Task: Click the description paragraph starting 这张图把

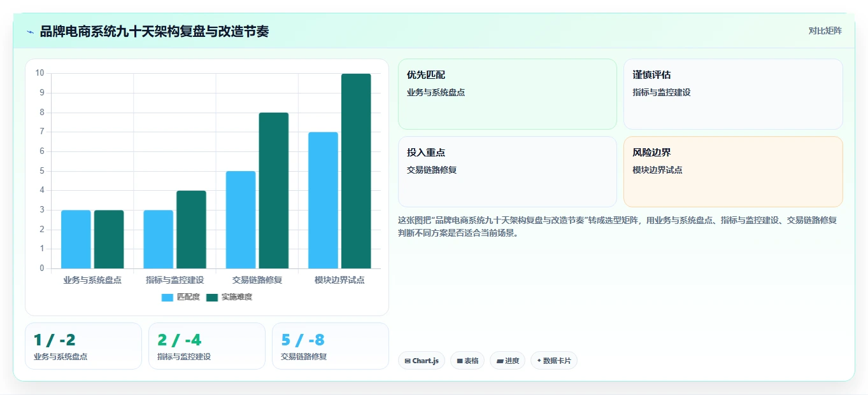Action: pos(618,226)
